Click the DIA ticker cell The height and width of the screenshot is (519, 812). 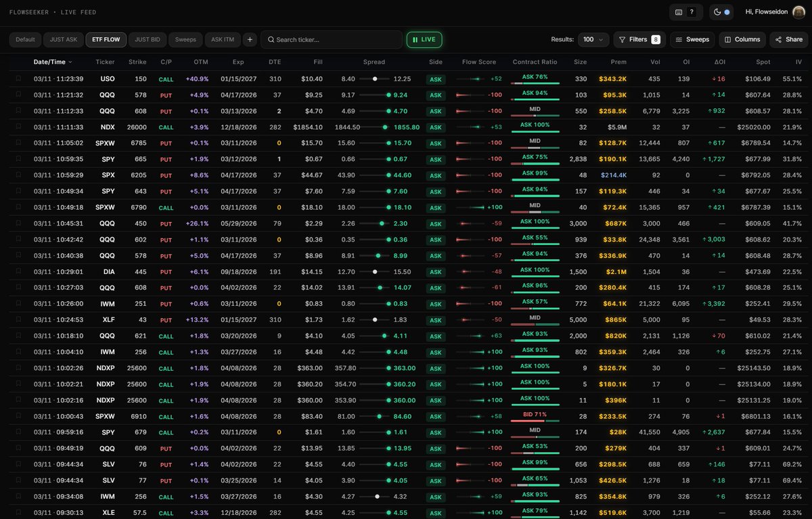coord(108,271)
